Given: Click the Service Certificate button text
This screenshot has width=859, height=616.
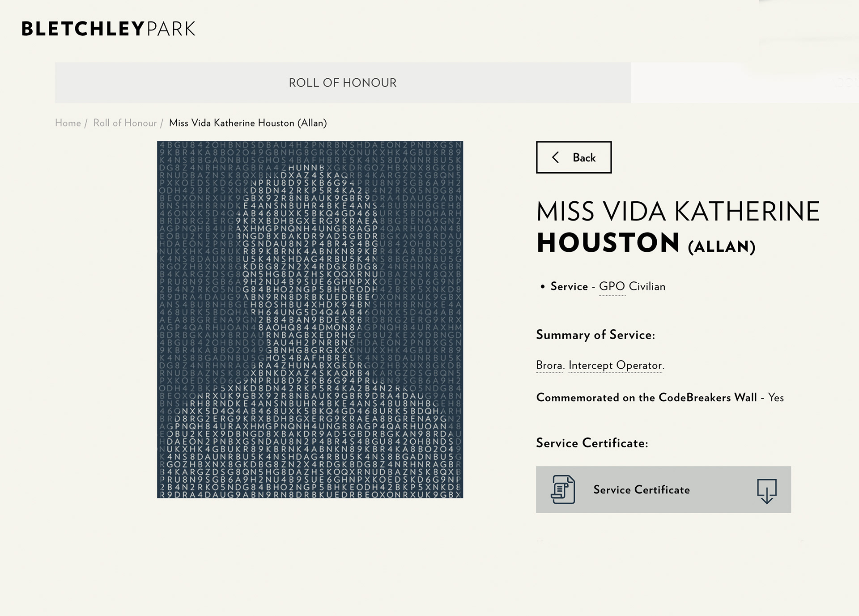Looking at the screenshot, I should (x=641, y=490).
